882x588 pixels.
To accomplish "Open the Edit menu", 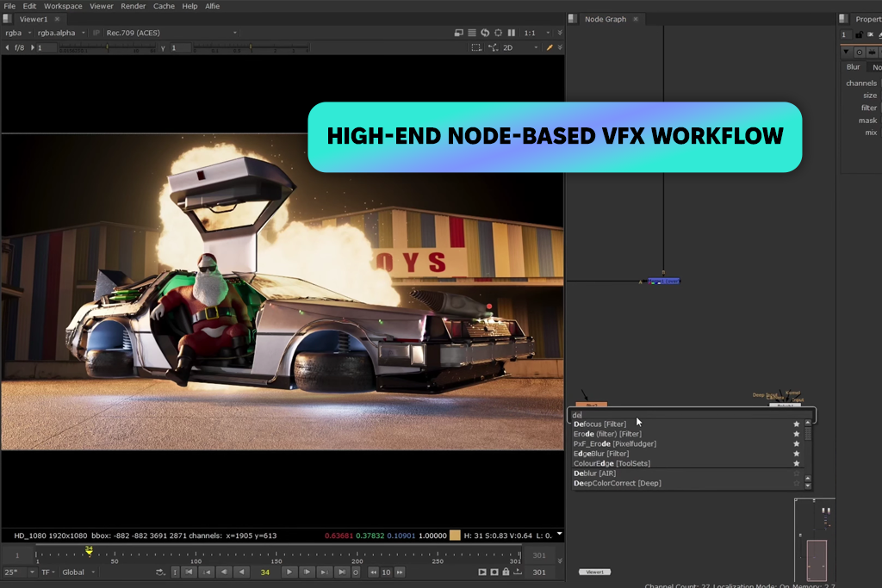I will [29, 6].
